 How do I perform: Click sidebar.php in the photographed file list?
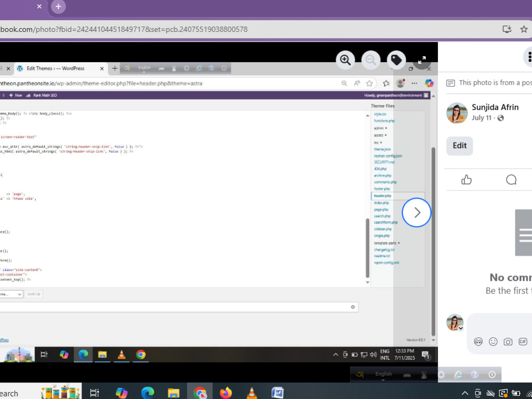pos(383,229)
